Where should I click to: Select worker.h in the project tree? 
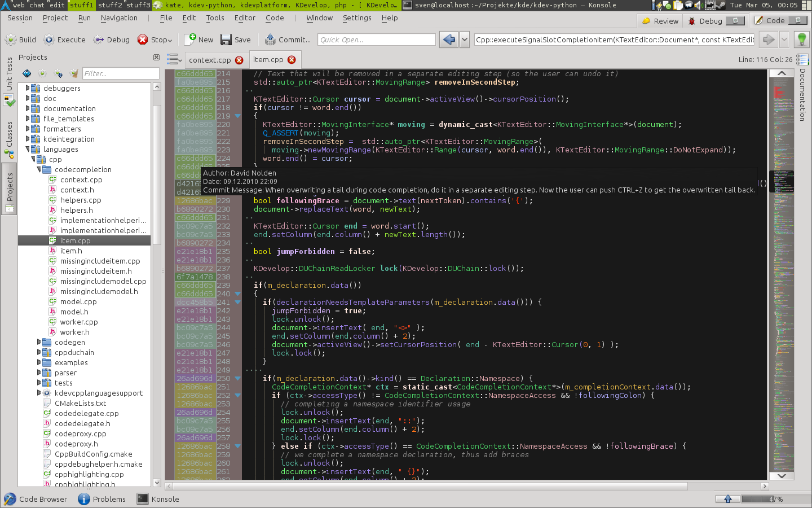74,332
